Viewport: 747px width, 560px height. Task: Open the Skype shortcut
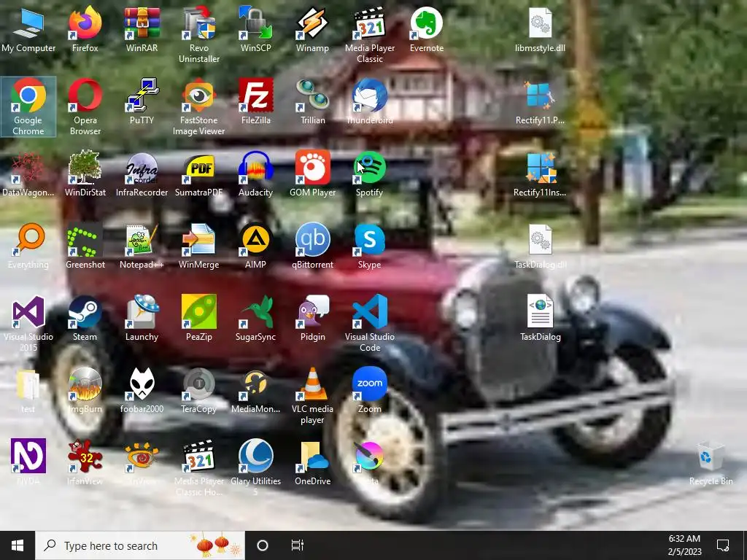tap(370, 241)
